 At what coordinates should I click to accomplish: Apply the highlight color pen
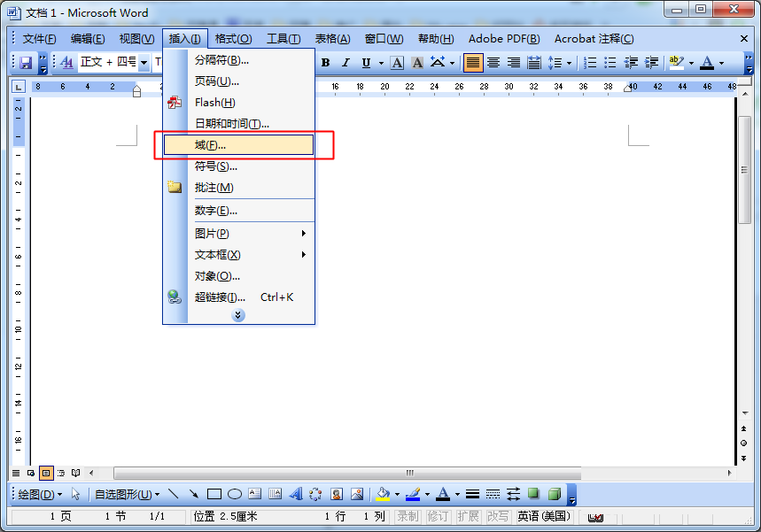point(676,63)
